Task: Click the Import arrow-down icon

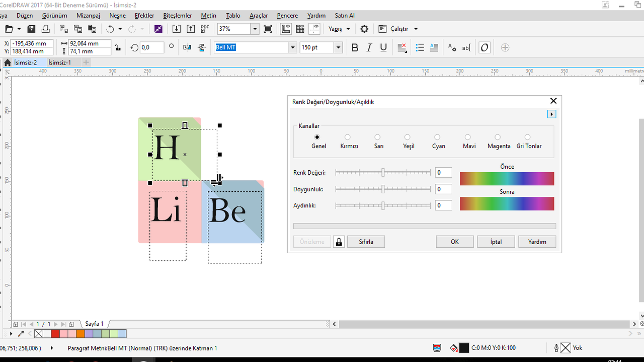Action: [x=177, y=29]
